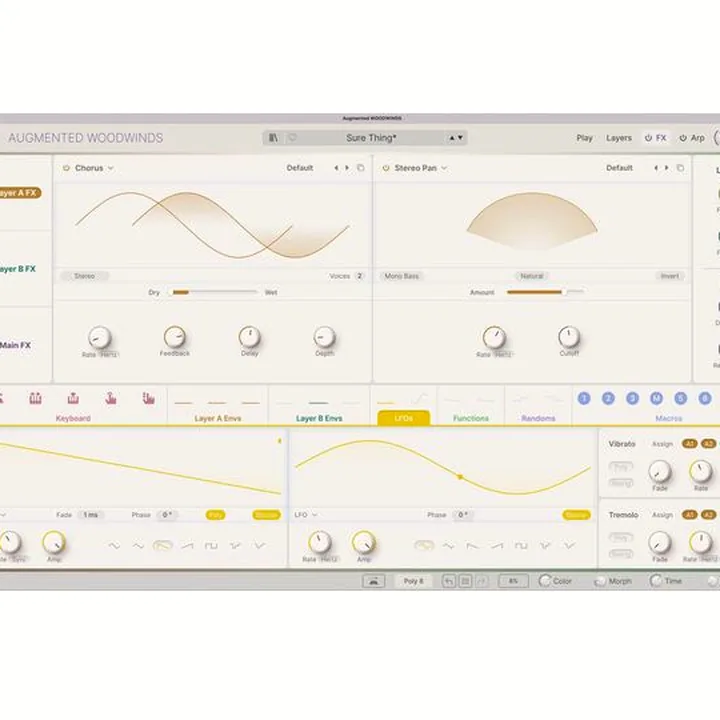Select macro circle 2
This screenshot has height=720, width=720.
pyautogui.click(x=608, y=399)
